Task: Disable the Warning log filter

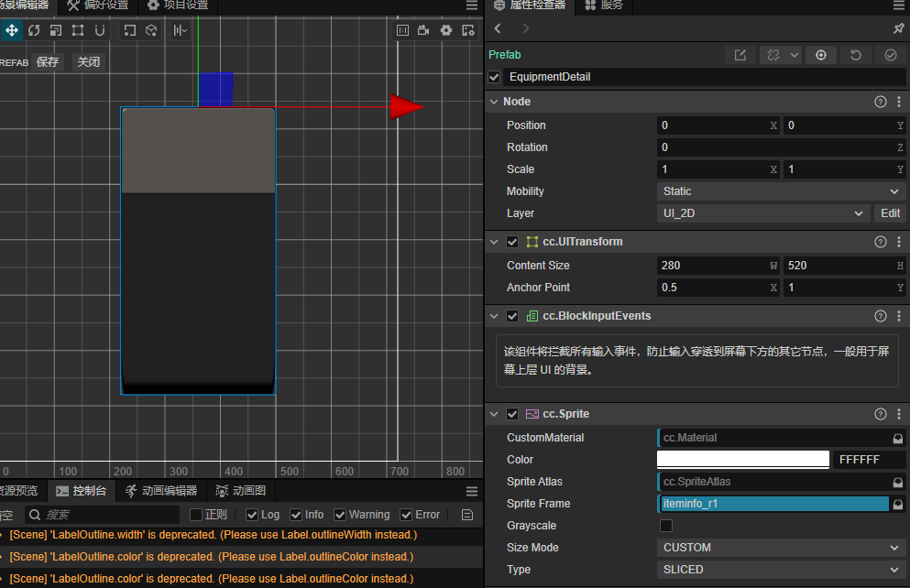Action: pyautogui.click(x=341, y=515)
